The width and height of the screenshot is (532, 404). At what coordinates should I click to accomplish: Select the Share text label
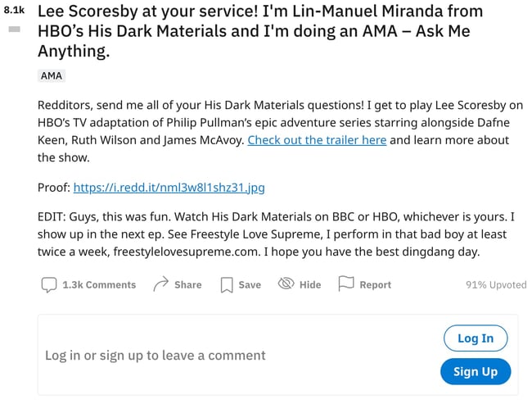click(187, 284)
